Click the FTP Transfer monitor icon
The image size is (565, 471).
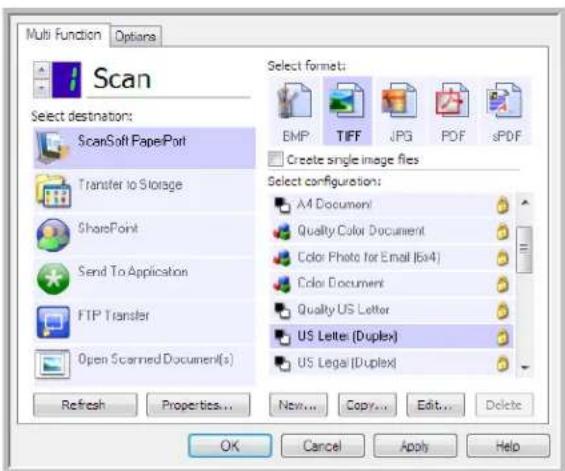click(53, 322)
